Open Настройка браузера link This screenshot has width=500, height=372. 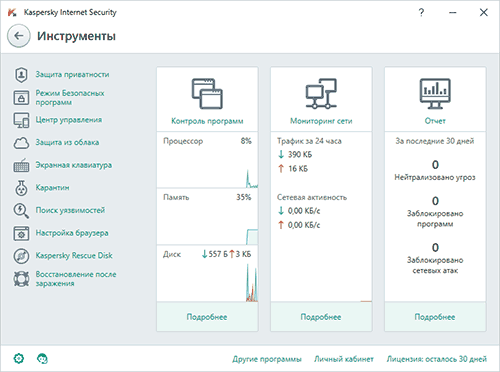click(72, 233)
